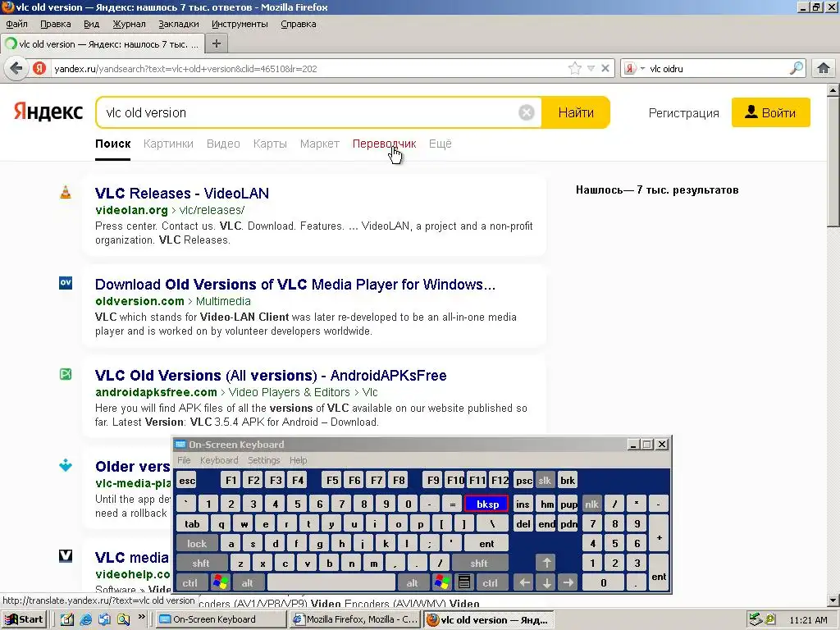This screenshot has height=630, width=840.
Task: Open the Переводчик tab
Action: (x=384, y=144)
